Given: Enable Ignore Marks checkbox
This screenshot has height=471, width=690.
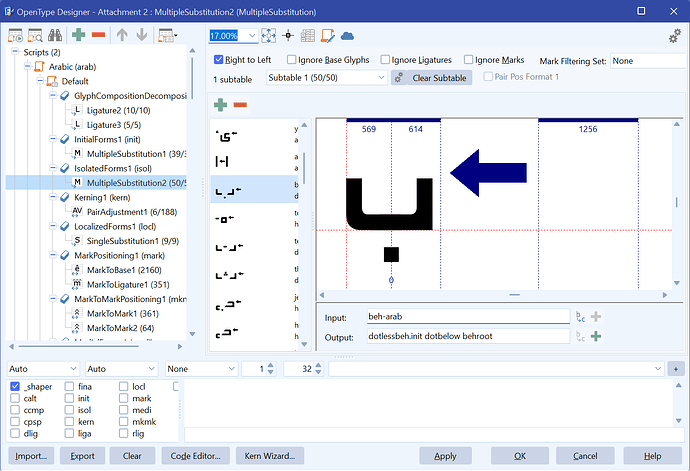Looking at the screenshot, I should [469, 59].
